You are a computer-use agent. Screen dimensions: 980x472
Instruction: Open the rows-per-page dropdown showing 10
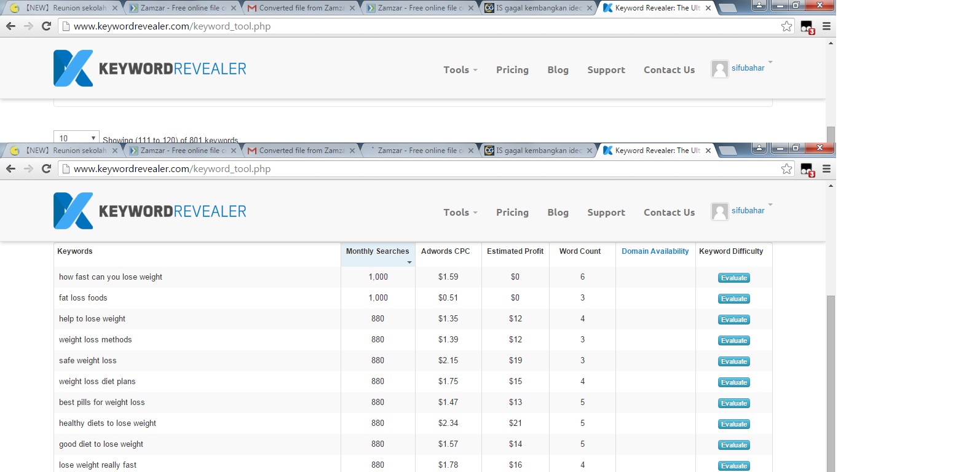pos(76,137)
